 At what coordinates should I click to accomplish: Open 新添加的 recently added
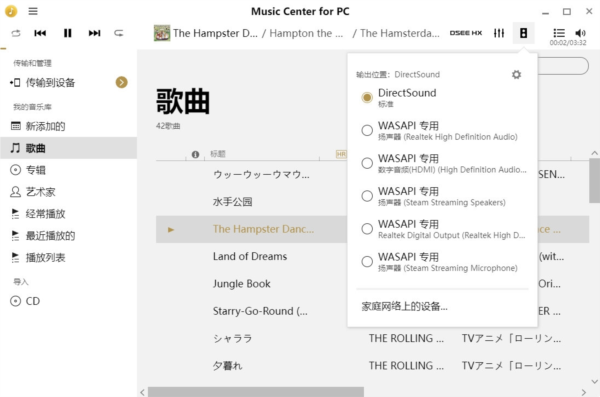pyautogui.click(x=68, y=126)
